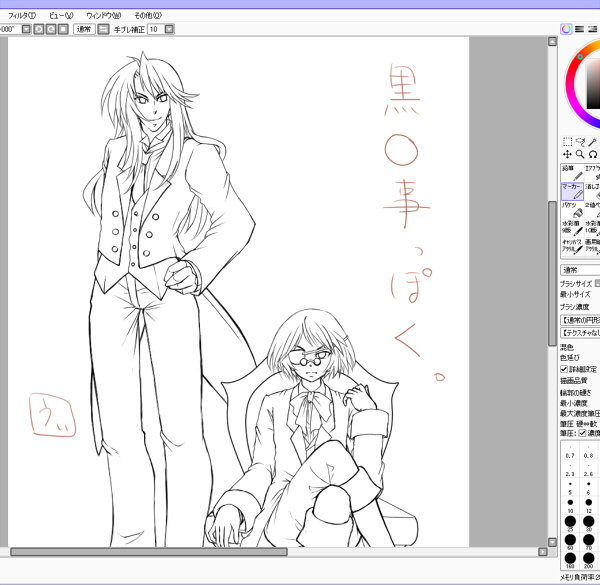Choose the バケツ bucket fill tool
600x585 pixels.
click(572, 210)
